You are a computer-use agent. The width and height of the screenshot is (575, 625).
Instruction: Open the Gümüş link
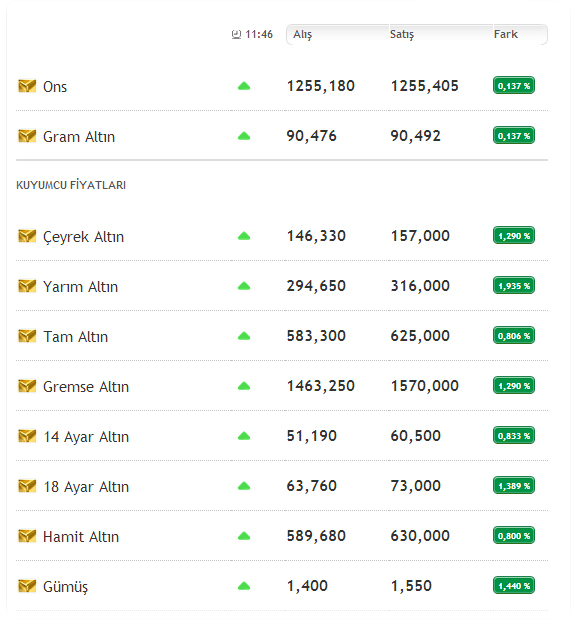[65, 587]
